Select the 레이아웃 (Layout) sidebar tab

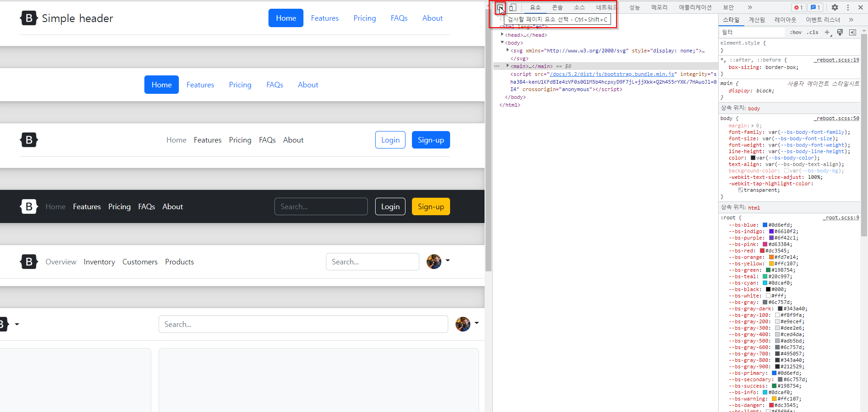785,20
